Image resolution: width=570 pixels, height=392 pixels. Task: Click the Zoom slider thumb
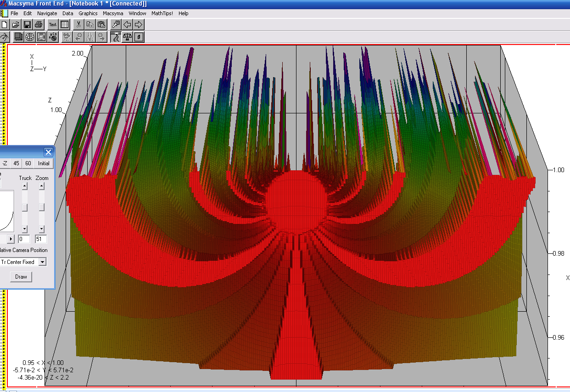click(x=42, y=207)
